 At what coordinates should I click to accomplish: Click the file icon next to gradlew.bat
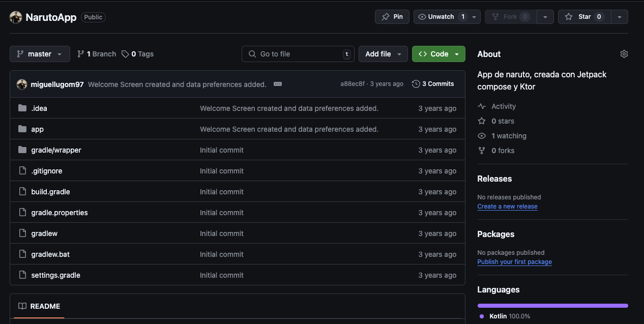pos(22,254)
